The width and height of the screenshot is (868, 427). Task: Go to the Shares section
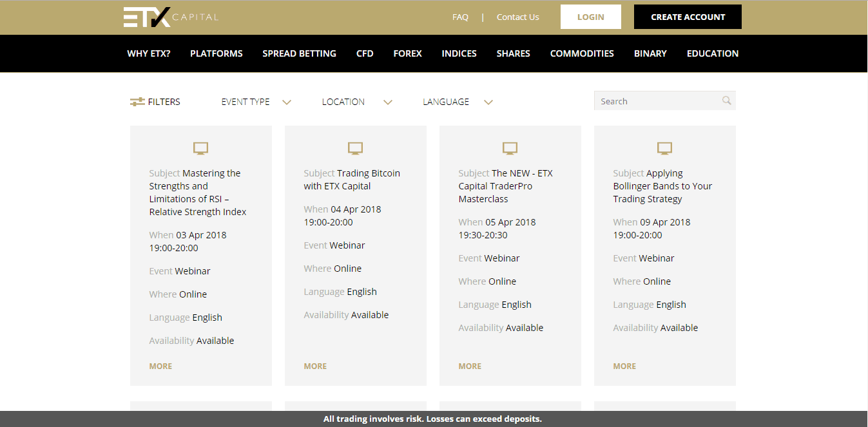pyautogui.click(x=514, y=53)
